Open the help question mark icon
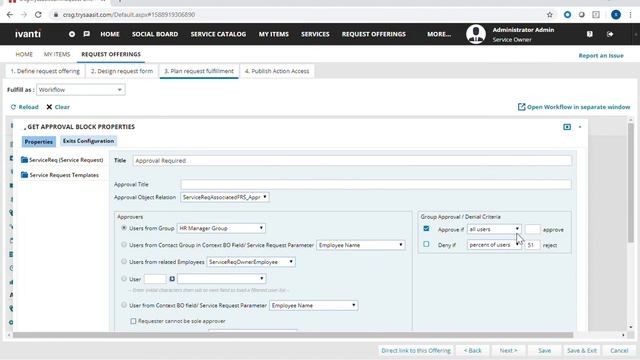This screenshot has width=640, height=360. pyautogui.click(x=589, y=34)
